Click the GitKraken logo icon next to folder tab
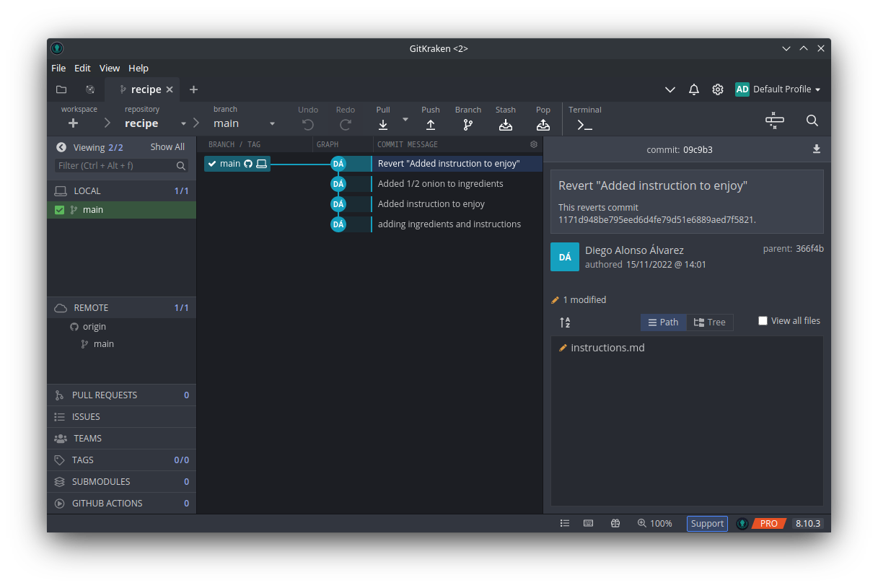This screenshot has width=878, height=588. tap(90, 89)
